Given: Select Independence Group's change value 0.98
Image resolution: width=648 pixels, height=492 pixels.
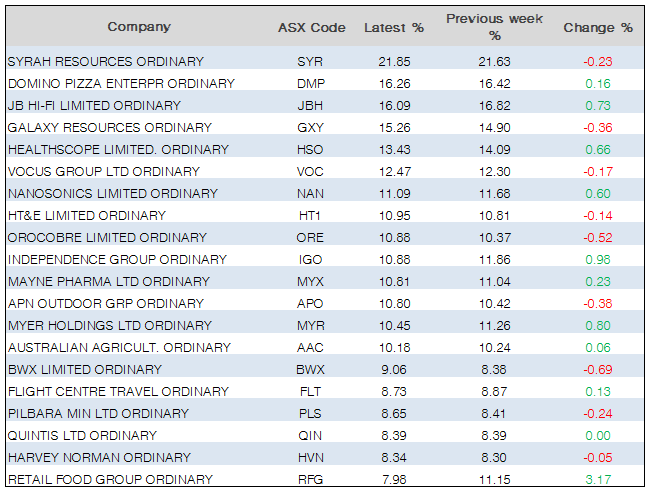Looking at the screenshot, I should tap(598, 260).
